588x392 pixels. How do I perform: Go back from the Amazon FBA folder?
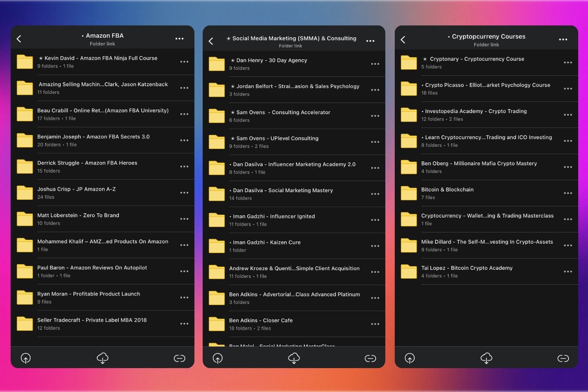click(19, 39)
